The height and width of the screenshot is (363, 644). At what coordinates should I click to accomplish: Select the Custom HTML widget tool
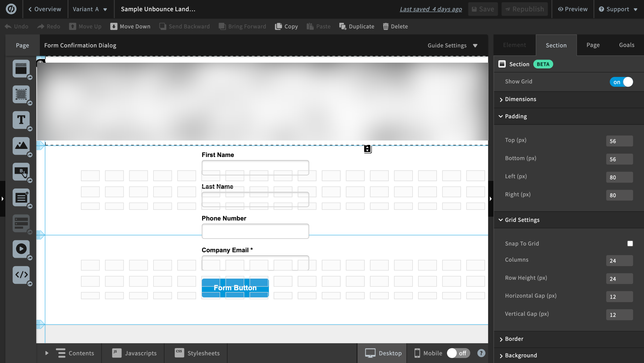pyautogui.click(x=21, y=275)
